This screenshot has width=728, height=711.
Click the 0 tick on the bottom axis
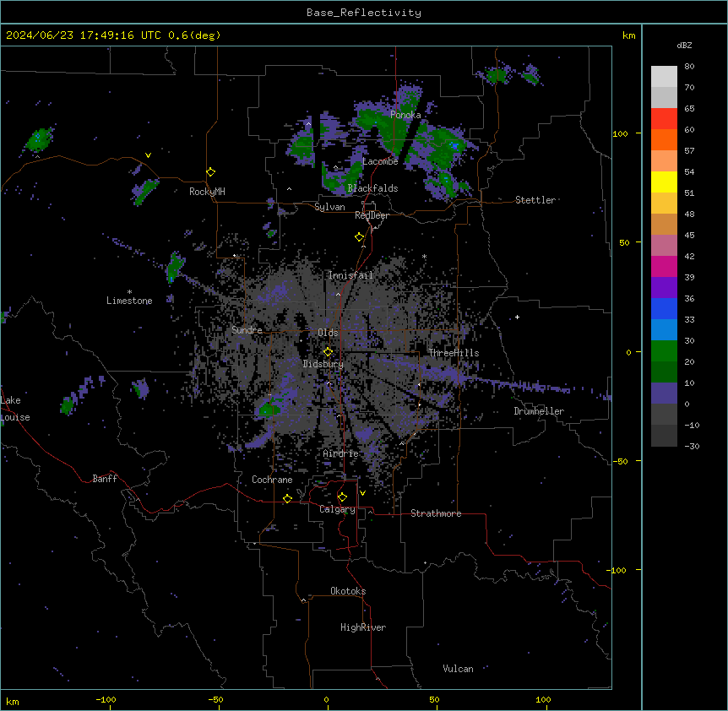(x=326, y=699)
